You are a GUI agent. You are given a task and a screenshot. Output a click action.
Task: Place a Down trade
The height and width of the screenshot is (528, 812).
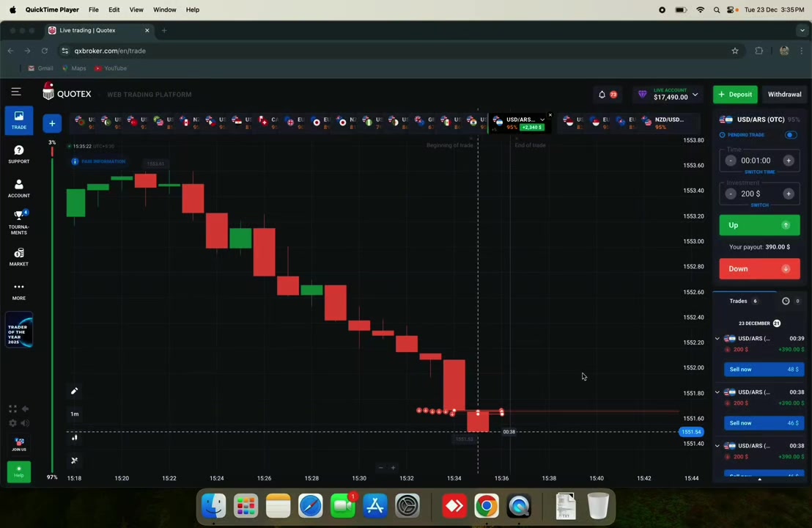[759, 268]
